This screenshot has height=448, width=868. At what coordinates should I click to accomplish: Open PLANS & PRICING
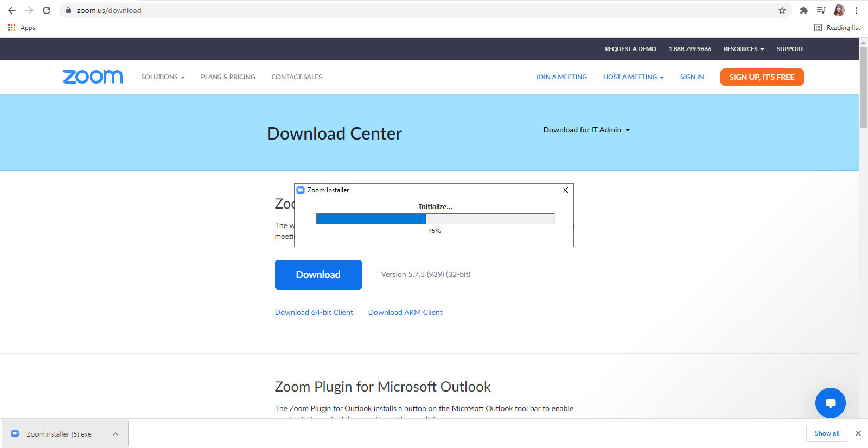tap(228, 77)
